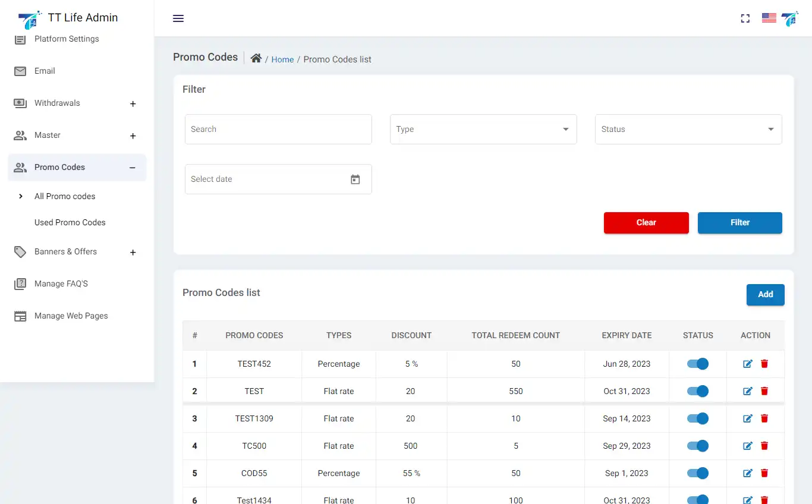This screenshot has height=504, width=812.
Task: Click edit icon for COD55 row
Action: (x=748, y=473)
